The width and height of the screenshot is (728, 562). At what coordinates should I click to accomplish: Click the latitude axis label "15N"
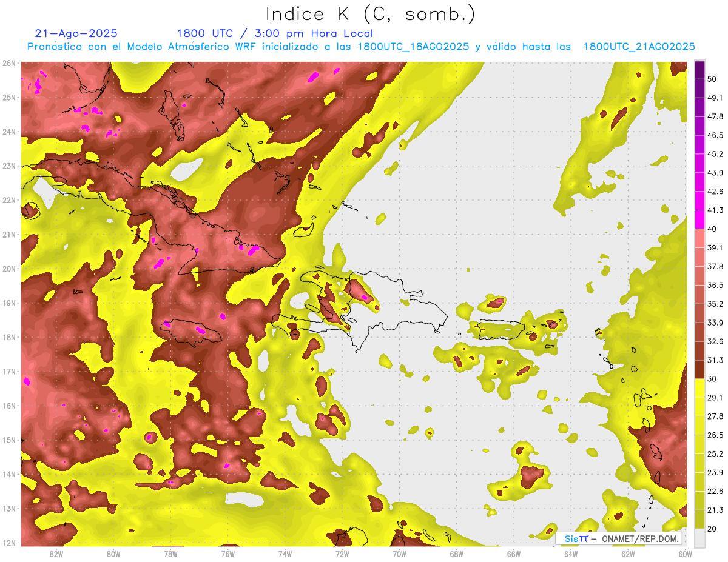pos(9,440)
